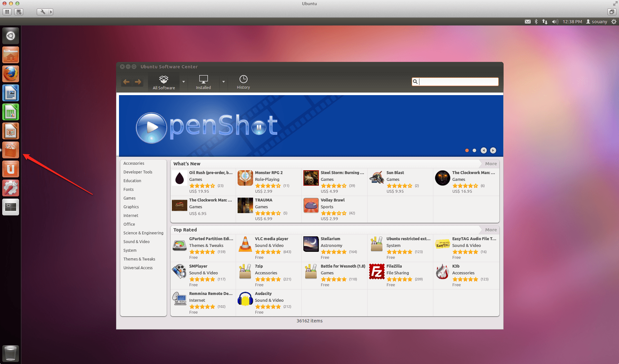619x364 pixels.
Task: Open the Graphics category
Action: (x=131, y=207)
